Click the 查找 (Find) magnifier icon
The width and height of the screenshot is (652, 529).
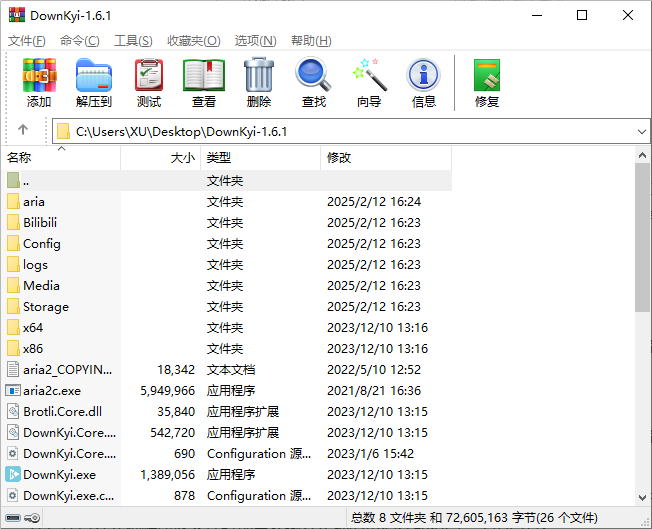[314, 75]
